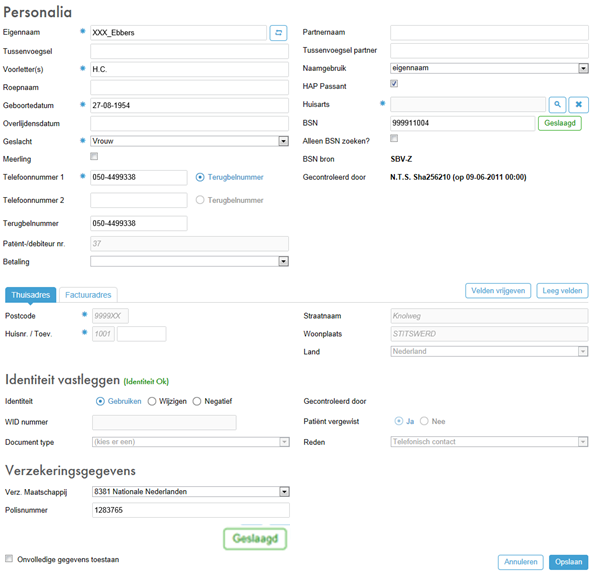This screenshot has height=575, width=597.
Task: Search for a Huisarts with magnifier icon
Action: 557,104
